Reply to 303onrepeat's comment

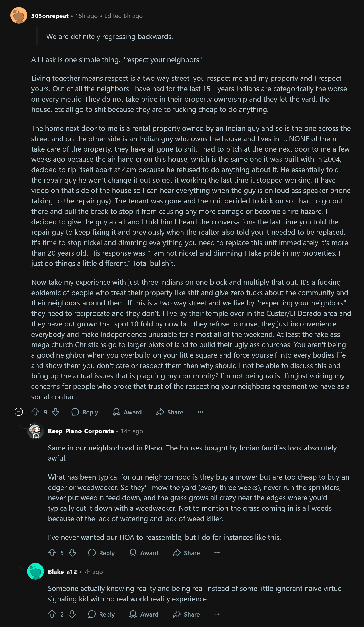85,412
